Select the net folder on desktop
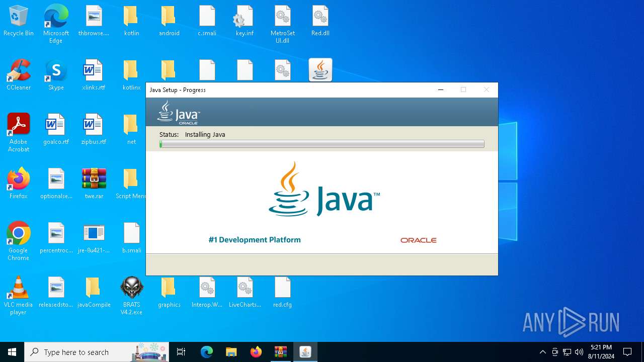 [131, 130]
